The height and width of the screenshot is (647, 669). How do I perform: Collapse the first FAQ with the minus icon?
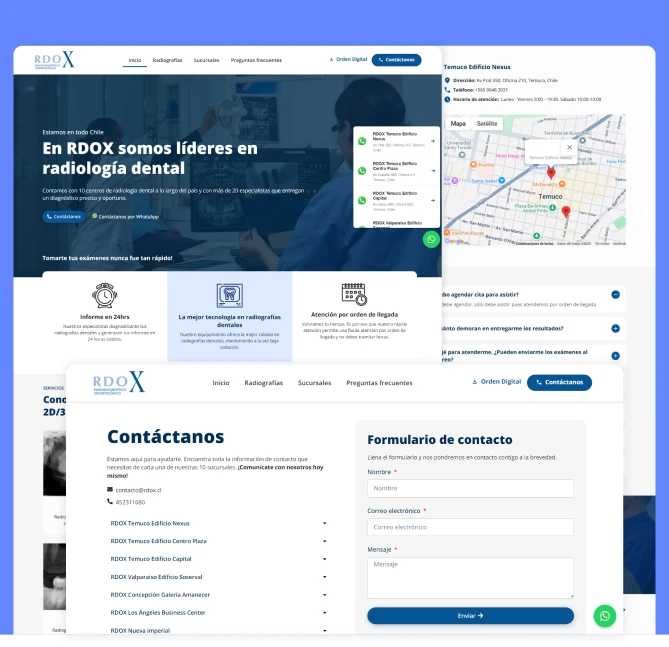615,295
